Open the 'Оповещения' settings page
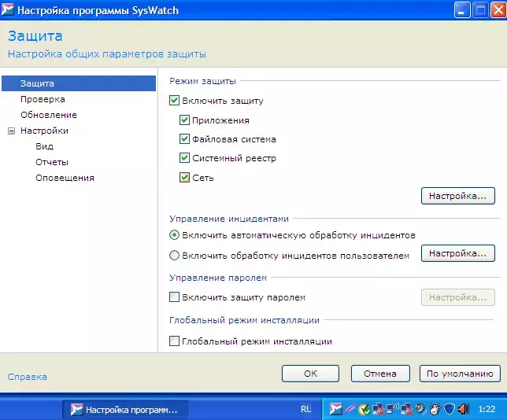The height and width of the screenshot is (420, 507). pos(65,178)
